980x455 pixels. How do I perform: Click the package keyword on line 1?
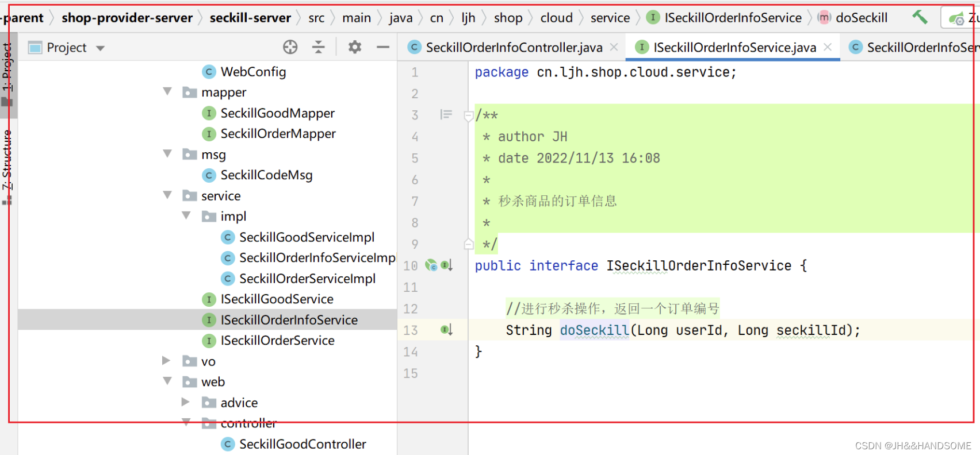point(502,72)
